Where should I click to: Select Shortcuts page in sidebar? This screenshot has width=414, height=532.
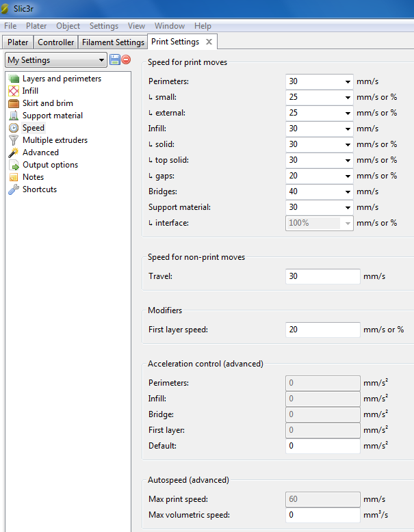tap(40, 189)
